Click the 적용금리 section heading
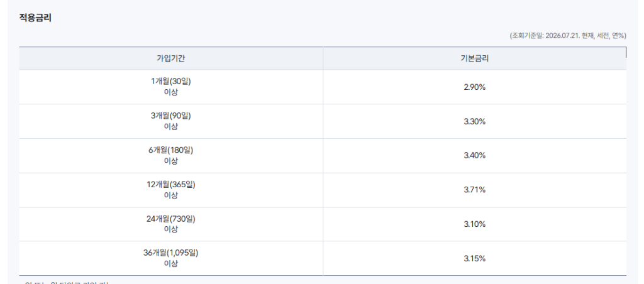This screenshot has width=644, height=284. [x=35, y=18]
